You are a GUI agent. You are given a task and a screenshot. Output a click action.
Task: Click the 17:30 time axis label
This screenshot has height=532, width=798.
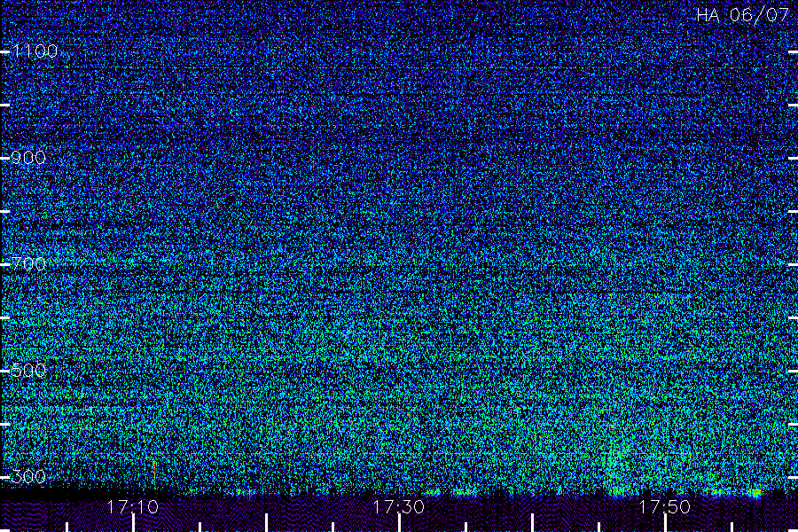(x=398, y=507)
